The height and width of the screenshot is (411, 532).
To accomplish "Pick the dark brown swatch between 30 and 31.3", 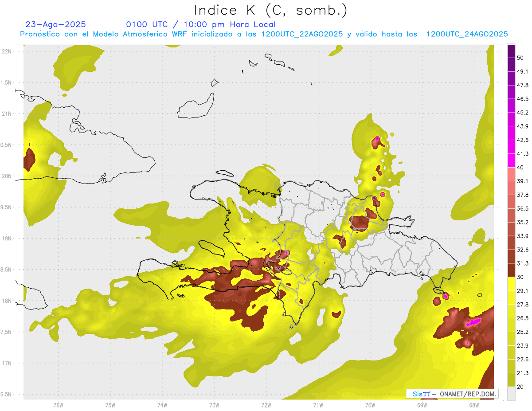I will point(511,270).
